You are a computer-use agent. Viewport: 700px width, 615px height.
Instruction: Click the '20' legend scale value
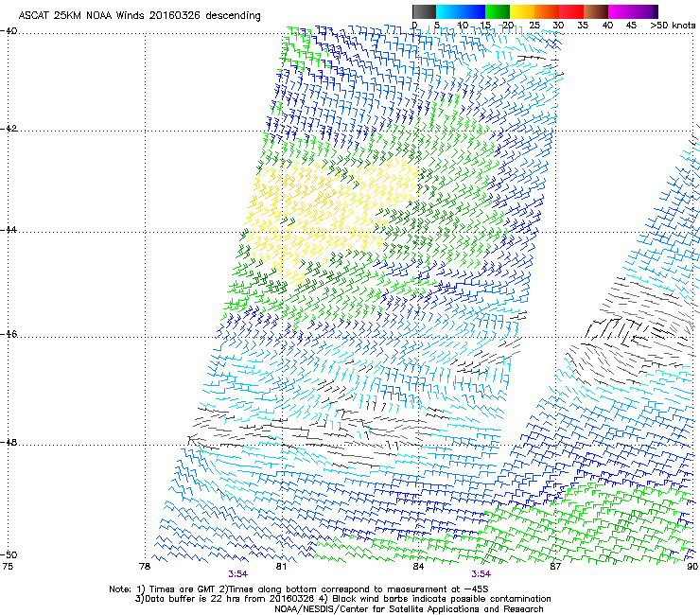[x=509, y=26]
